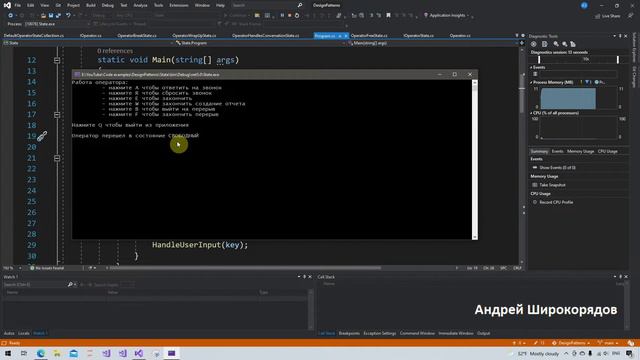Viewport: 640px width, 360px height.
Task: Click the user account avatar
Action: [x=584, y=5]
